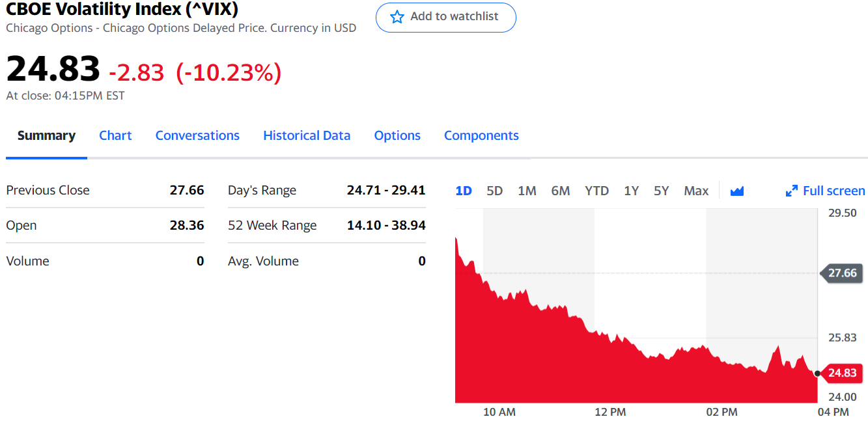Click the CBOE Volatility Index (^VIX) title
The image size is (868, 421).
122,9
